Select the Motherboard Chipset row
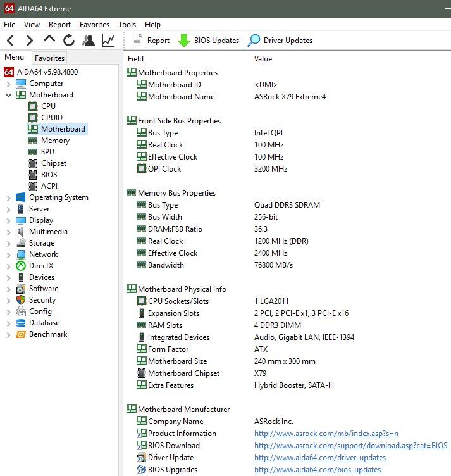The image size is (451, 476). [287, 373]
